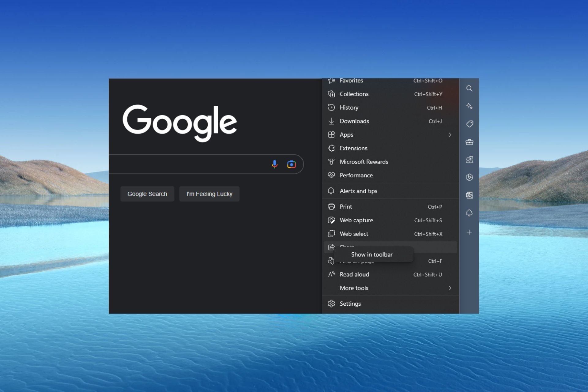
Task: Click the Add sidebar item plus icon
Action: [469, 232]
